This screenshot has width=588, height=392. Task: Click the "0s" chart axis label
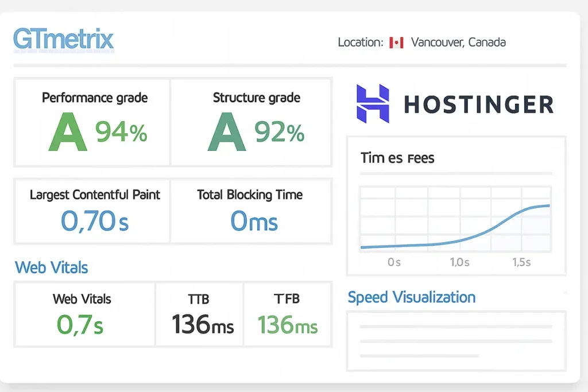pos(394,262)
